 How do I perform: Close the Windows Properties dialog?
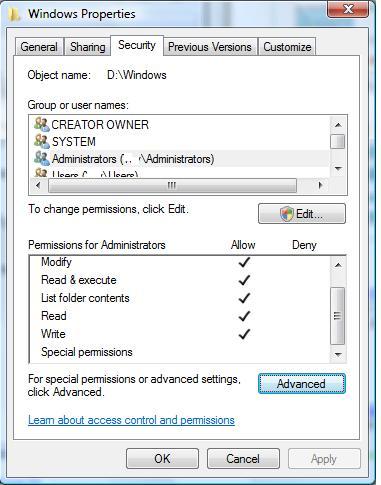pyautogui.click(x=348, y=9)
